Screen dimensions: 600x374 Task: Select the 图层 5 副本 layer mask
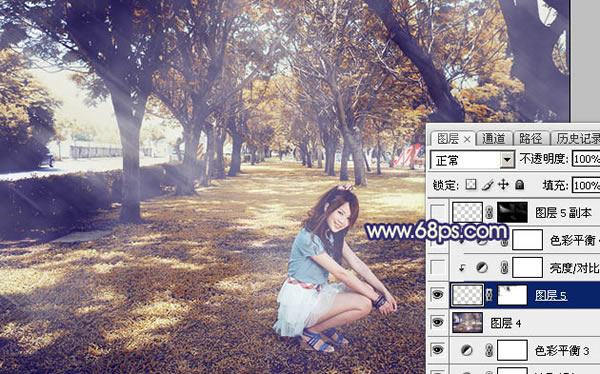(512, 212)
